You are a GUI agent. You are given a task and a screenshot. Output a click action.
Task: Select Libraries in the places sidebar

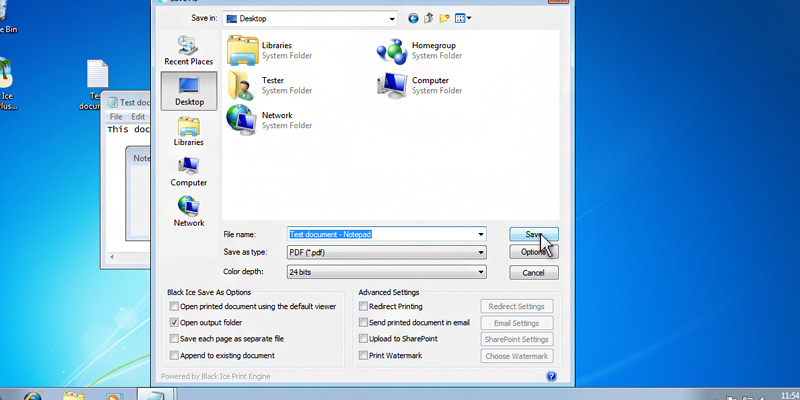[188, 131]
